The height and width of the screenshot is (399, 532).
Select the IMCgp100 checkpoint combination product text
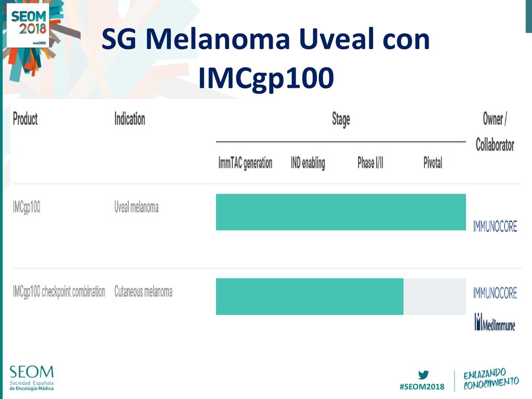point(59,292)
